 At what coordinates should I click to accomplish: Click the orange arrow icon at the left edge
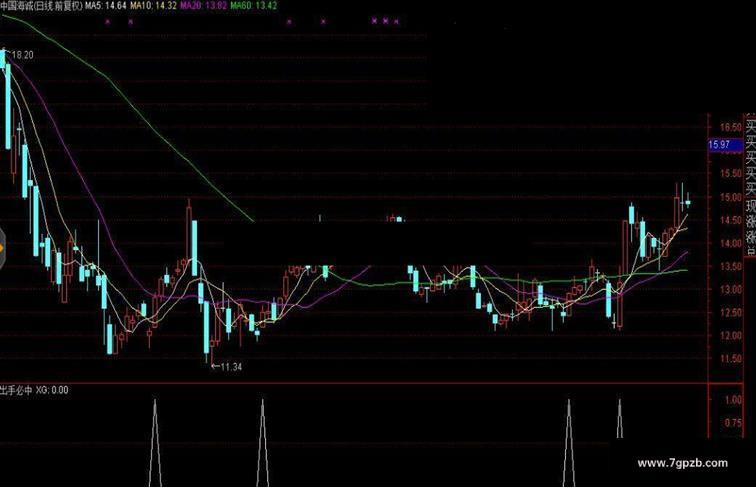coord(1,249)
